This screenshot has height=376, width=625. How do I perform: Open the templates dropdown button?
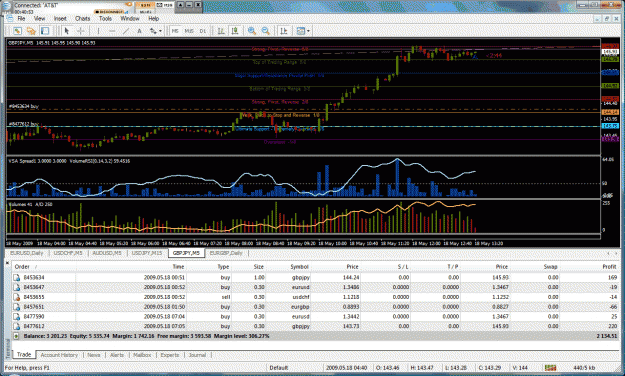303,31
